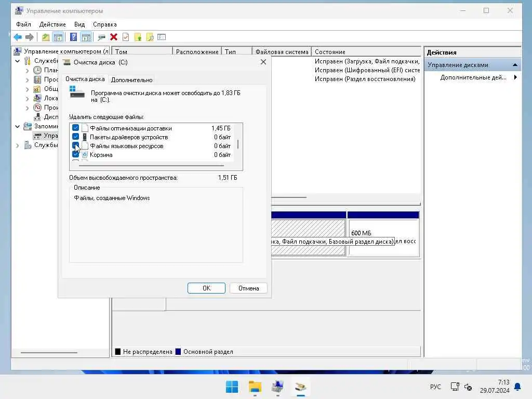Click the volume tray icon
532x399 pixels.
(468, 387)
